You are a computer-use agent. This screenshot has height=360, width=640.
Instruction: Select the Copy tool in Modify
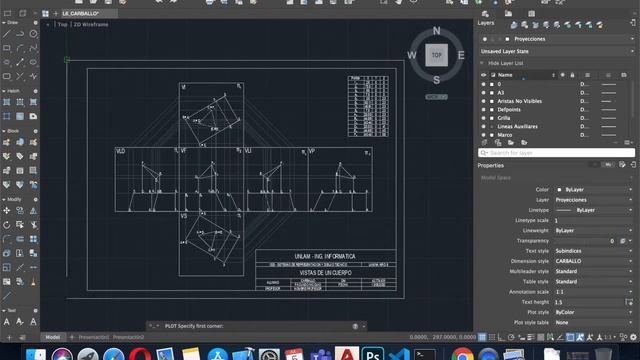(20, 211)
